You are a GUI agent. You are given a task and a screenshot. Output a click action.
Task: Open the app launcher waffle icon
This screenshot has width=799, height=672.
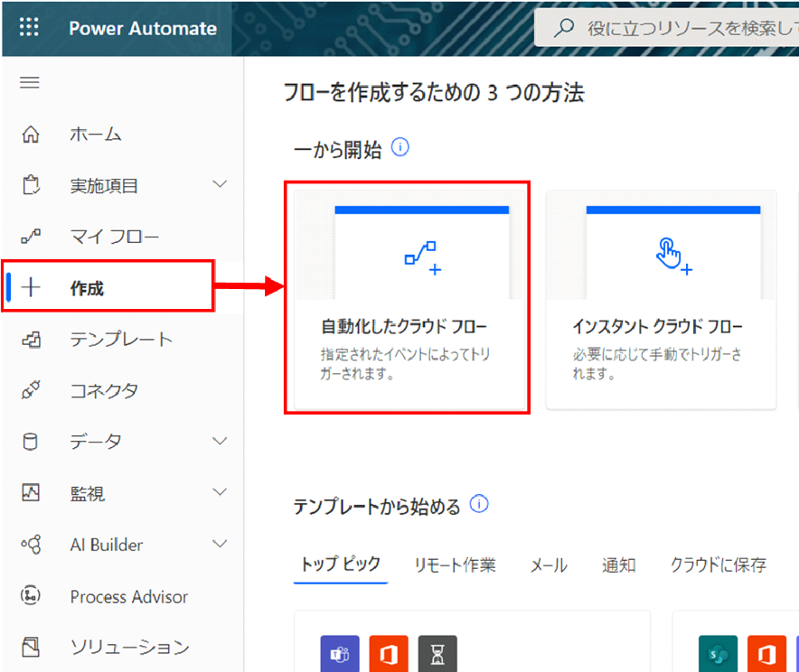29,27
